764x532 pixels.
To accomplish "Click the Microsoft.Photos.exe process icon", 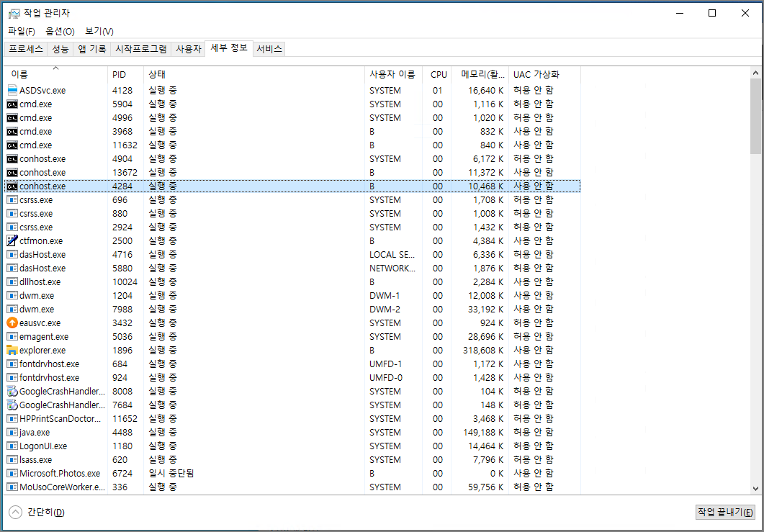I will pyautogui.click(x=12, y=473).
